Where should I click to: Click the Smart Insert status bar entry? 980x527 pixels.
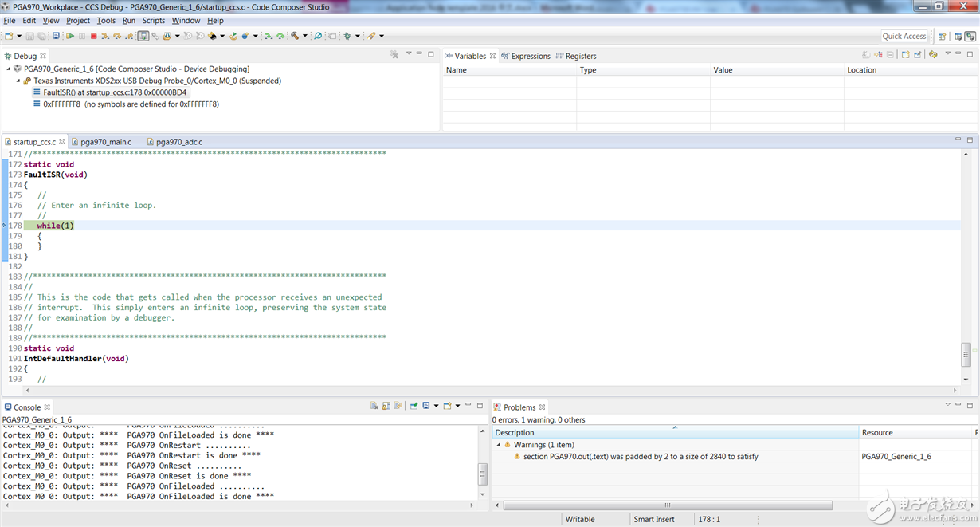[x=654, y=519]
